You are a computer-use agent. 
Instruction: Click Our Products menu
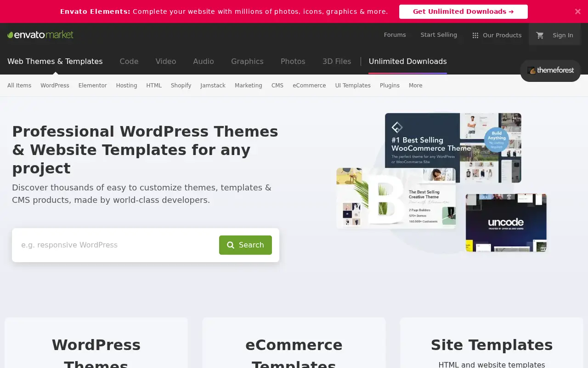click(497, 35)
